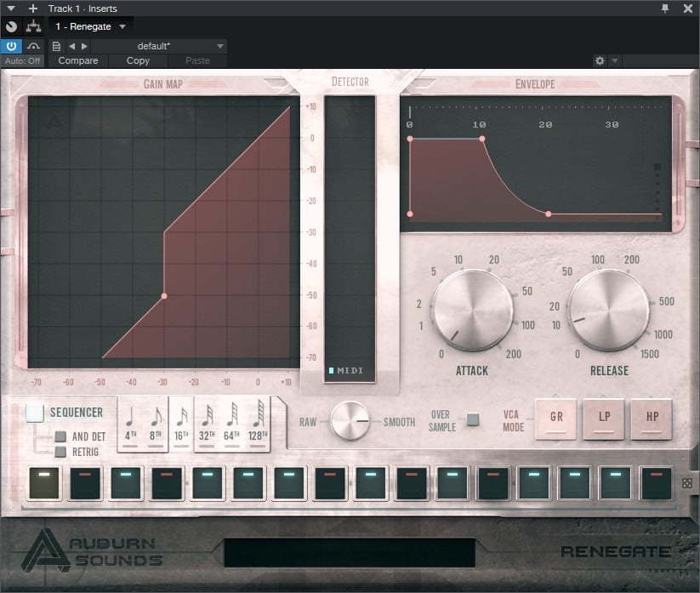This screenshot has height=593, width=700.
Task: Click the Attack knob
Action: pos(473,310)
